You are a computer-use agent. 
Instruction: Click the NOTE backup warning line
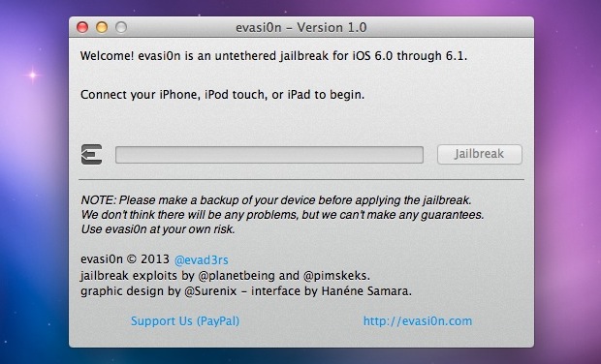[x=276, y=200]
